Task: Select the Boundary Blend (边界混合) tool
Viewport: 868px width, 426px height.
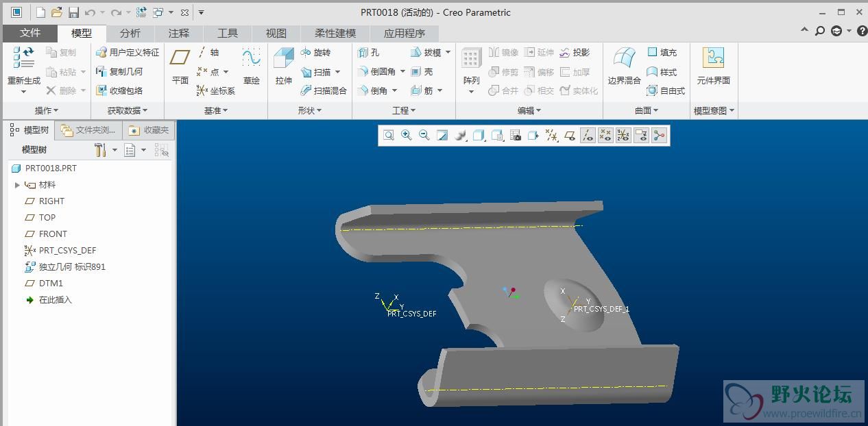Action: coord(624,66)
